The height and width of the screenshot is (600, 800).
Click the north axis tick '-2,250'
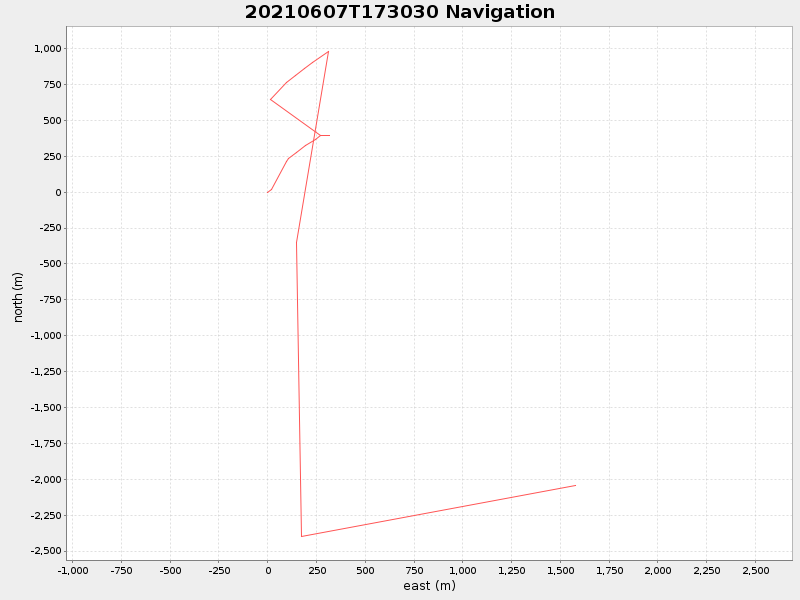pyautogui.click(x=46, y=515)
